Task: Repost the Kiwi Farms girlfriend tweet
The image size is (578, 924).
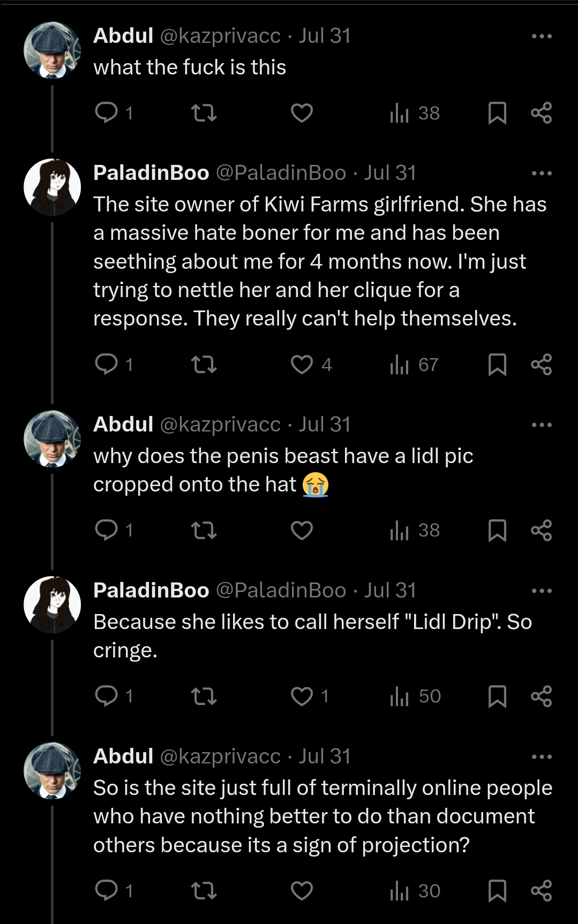Action: point(204,365)
